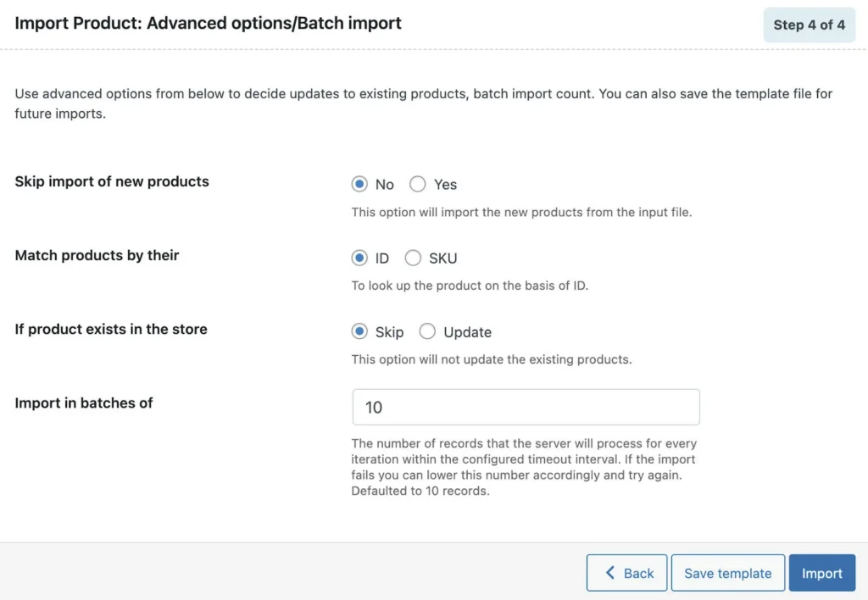Click the batch size input field showing 10
Screen dimensions: 868x600
tap(526, 407)
